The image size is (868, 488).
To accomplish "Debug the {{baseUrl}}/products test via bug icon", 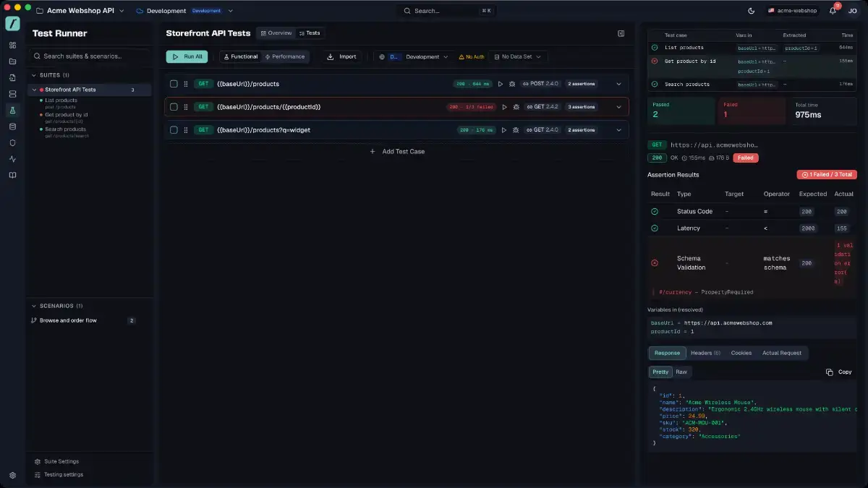I will 512,84.
